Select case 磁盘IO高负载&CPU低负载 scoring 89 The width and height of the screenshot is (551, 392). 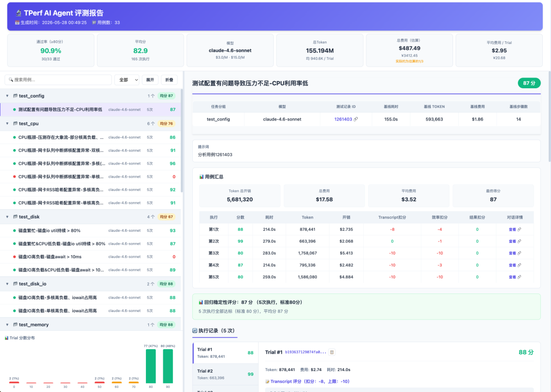tap(90, 270)
